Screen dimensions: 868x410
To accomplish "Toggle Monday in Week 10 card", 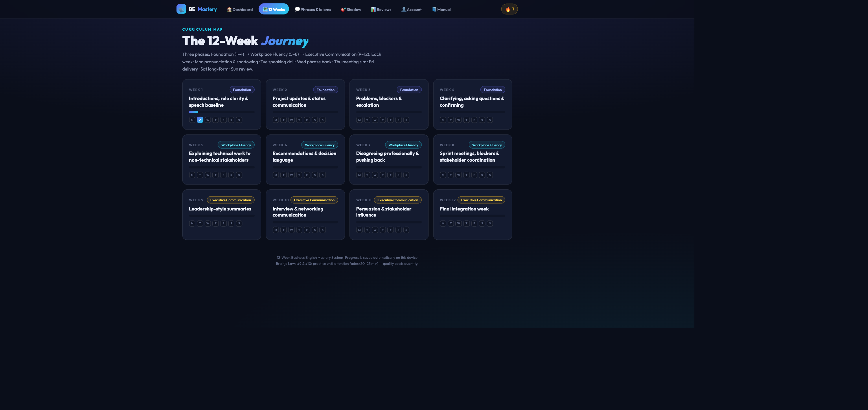I will click(x=276, y=230).
